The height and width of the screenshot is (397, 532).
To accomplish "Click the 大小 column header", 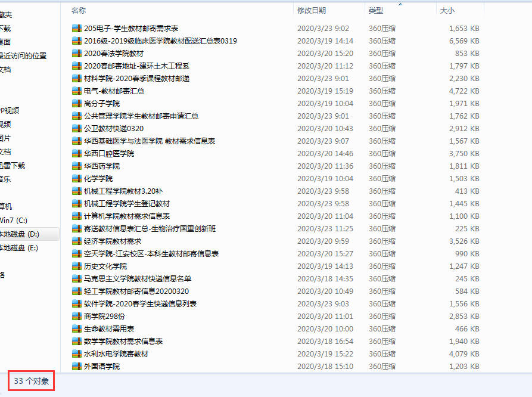I will [x=447, y=11].
